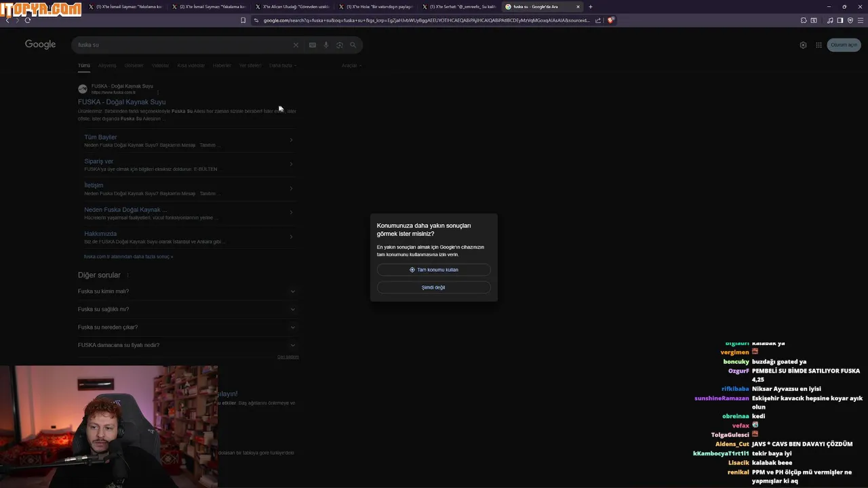Open the three-dot menu beside the FUSKA result

157,91
